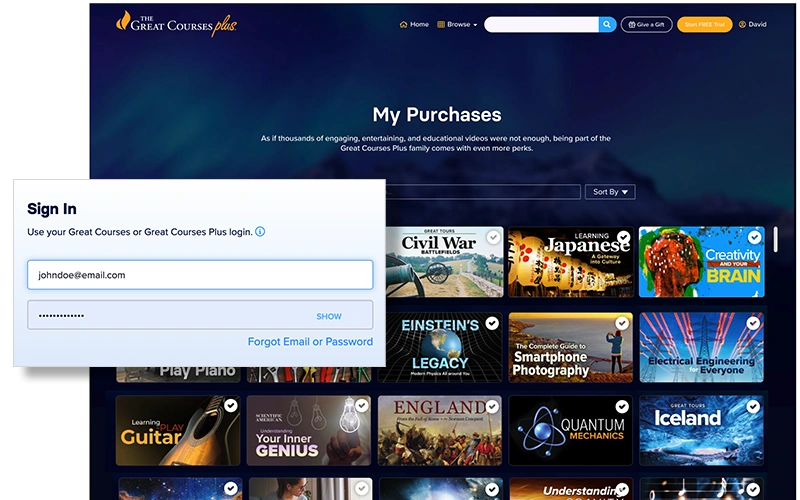This screenshot has height=500, width=800.
Task: Go to Home in navigation bar
Action: point(414,24)
